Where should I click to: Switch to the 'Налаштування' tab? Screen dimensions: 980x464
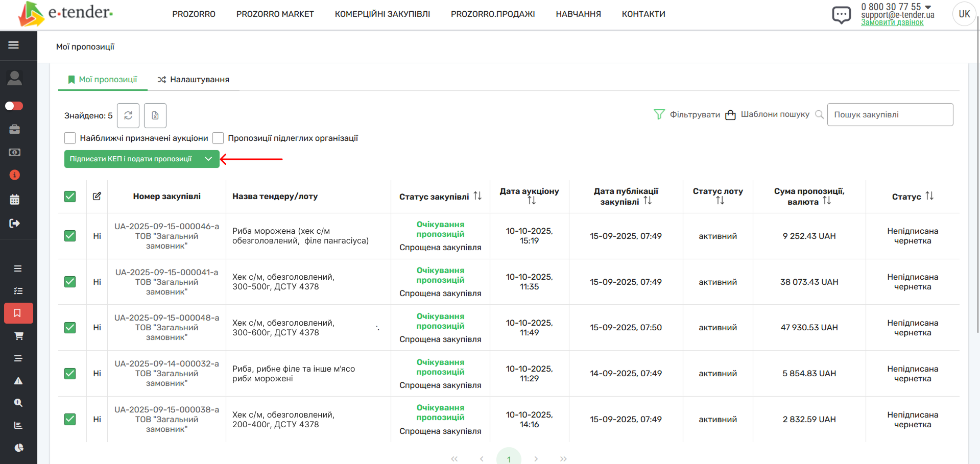pos(194,80)
